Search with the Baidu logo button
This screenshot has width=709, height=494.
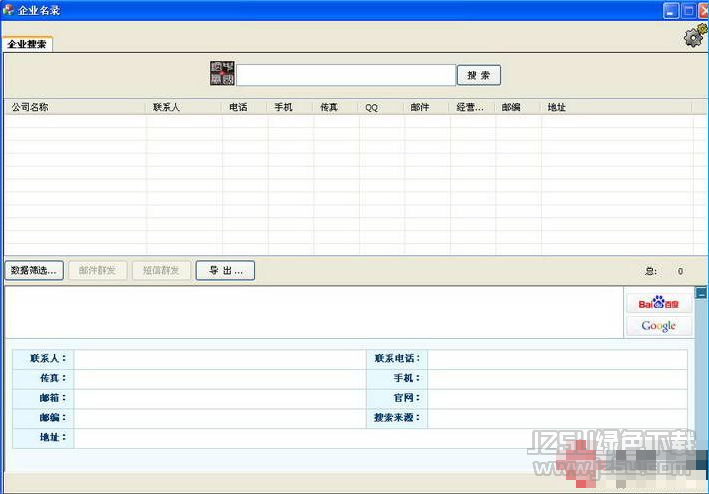point(658,303)
